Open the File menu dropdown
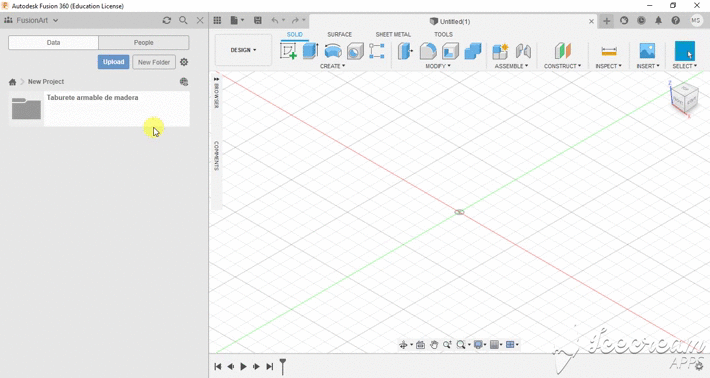710x378 pixels. click(237, 20)
